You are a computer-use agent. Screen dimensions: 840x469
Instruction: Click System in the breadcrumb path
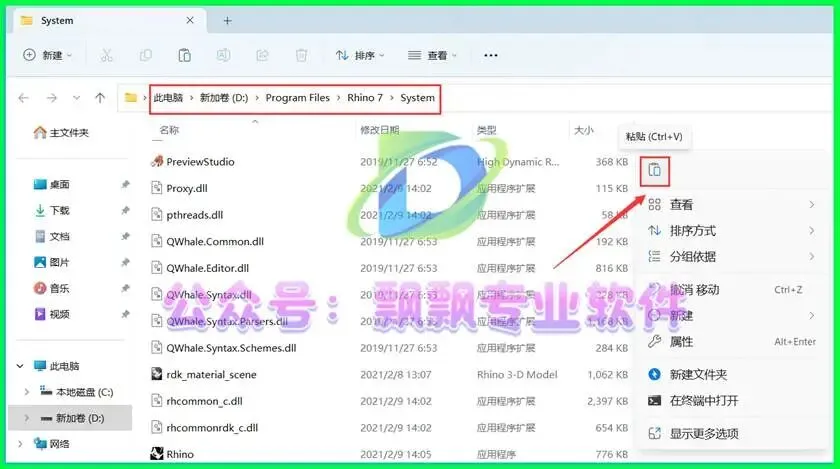417,98
